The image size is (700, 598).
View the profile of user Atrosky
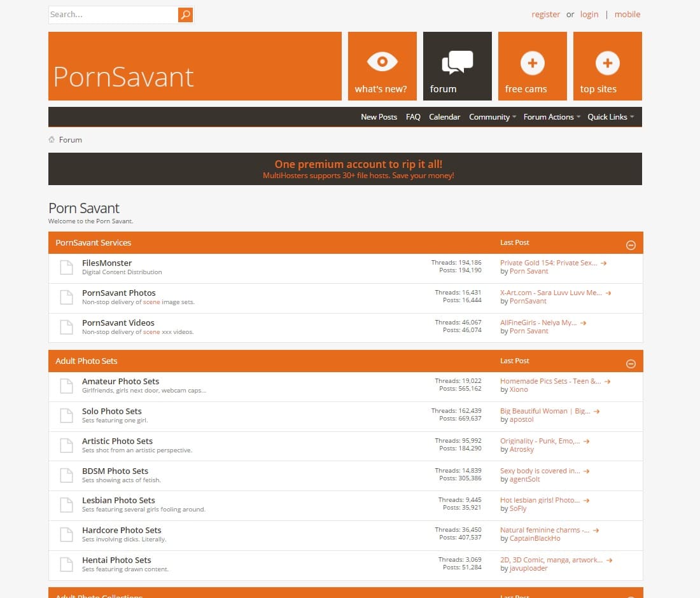(x=521, y=449)
